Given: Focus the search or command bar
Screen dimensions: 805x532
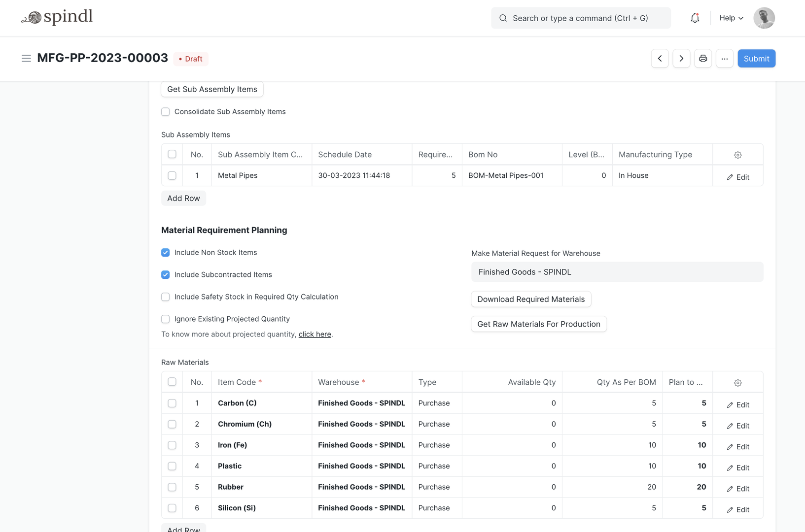Looking at the screenshot, I should 581,18.
